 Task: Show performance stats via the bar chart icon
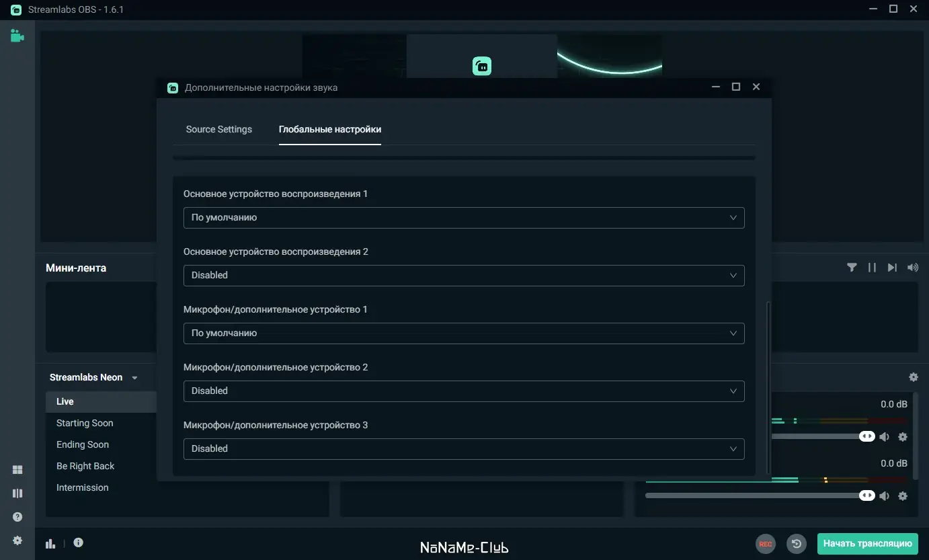(50, 543)
